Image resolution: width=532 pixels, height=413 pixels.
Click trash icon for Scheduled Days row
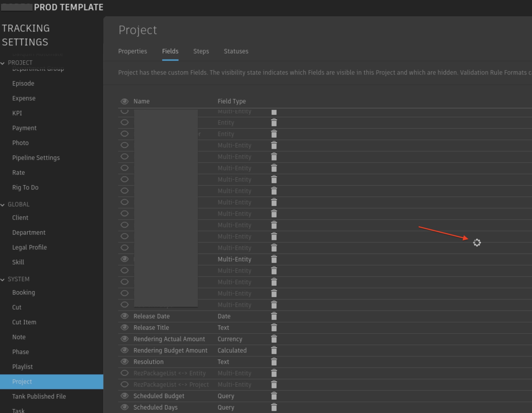pyautogui.click(x=274, y=407)
